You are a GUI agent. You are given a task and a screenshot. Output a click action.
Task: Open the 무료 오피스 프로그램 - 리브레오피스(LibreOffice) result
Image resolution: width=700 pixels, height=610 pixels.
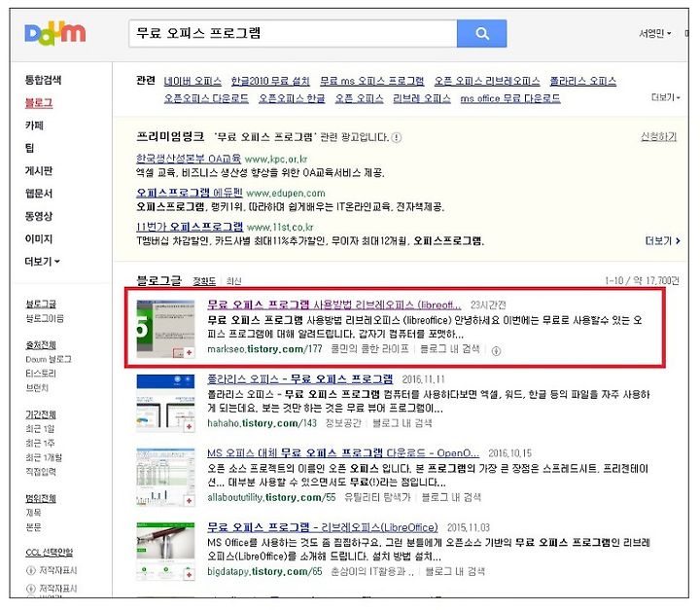(323, 527)
